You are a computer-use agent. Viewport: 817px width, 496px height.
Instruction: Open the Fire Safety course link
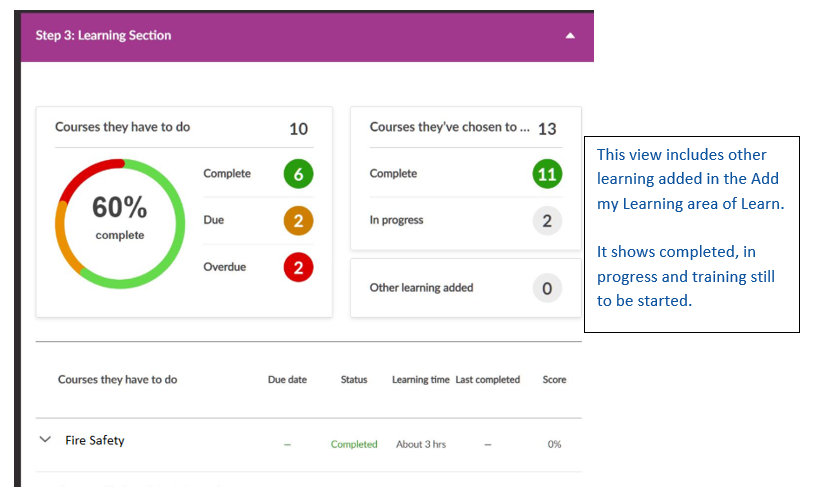coord(95,441)
